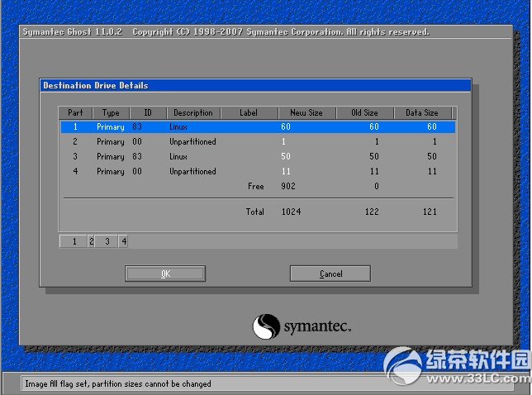Select segment 3 in partition layout bar
532x395 pixels.
click(x=107, y=241)
